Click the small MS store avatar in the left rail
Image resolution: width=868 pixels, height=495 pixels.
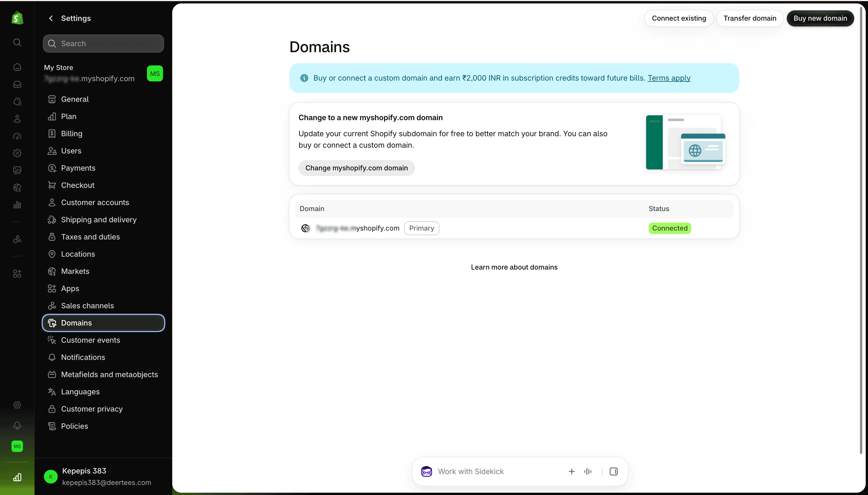click(x=17, y=446)
